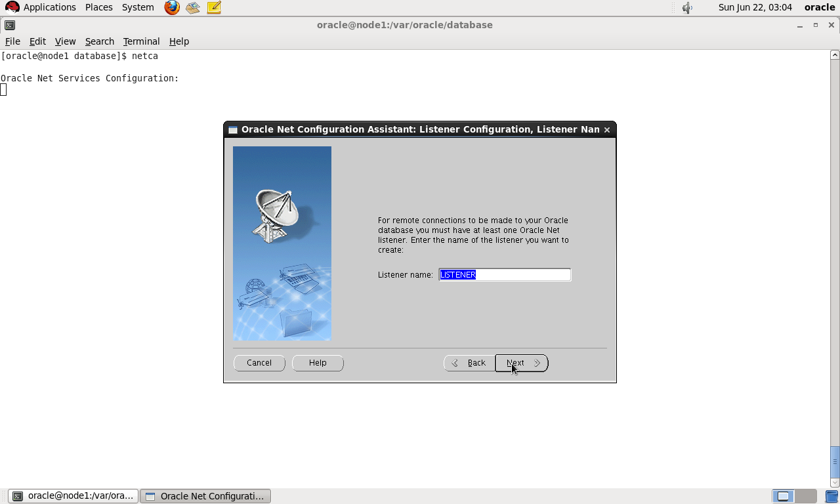The height and width of the screenshot is (504, 840).
Task: Click the Oracle Net dialog title icon
Action: pos(233,130)
